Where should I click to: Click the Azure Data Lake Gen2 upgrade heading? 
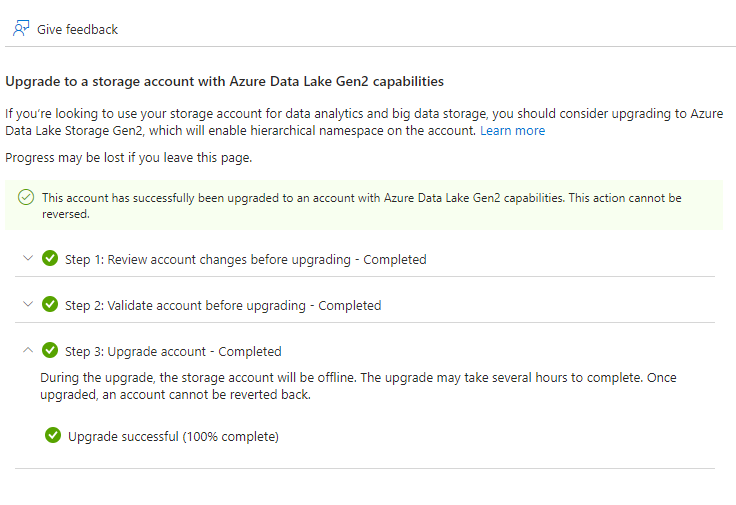tap(225, 81)
